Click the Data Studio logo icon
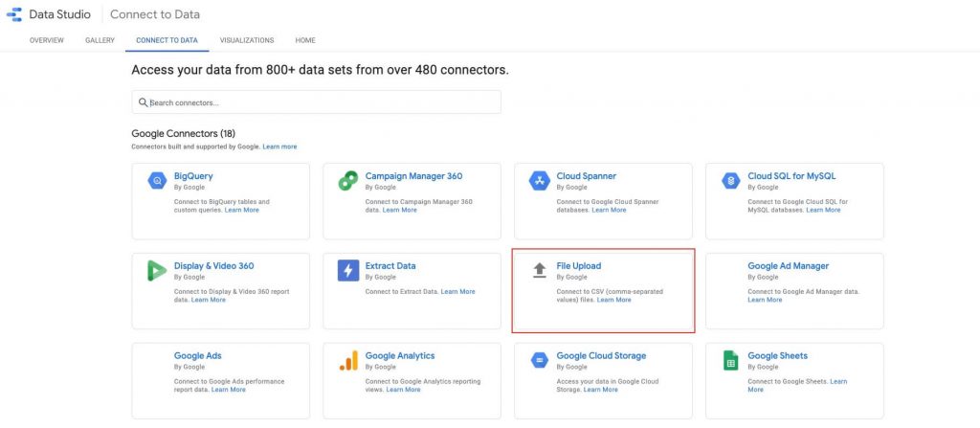Image resolution: width=980 pixels, height=428 pixels. [x=15, y=14]
